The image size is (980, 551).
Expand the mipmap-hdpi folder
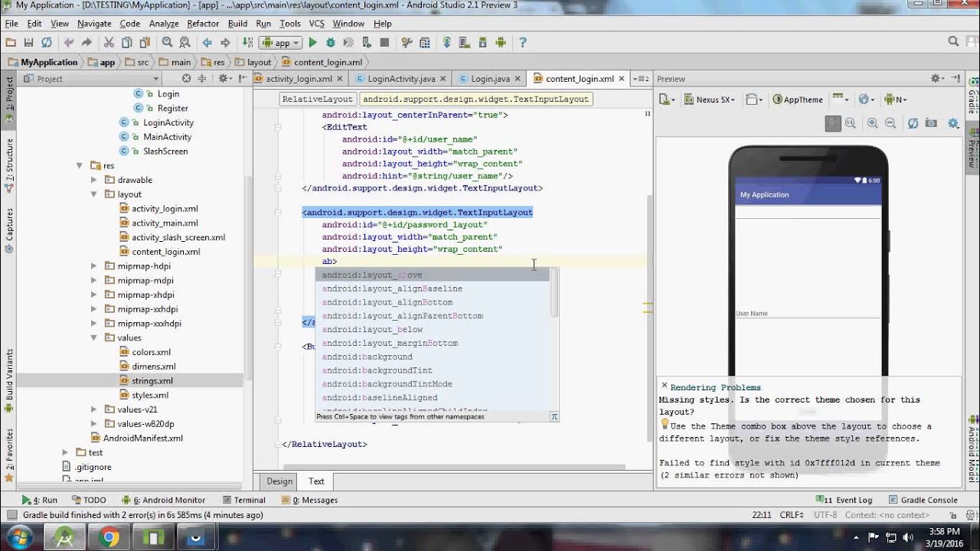click(93, 266)
